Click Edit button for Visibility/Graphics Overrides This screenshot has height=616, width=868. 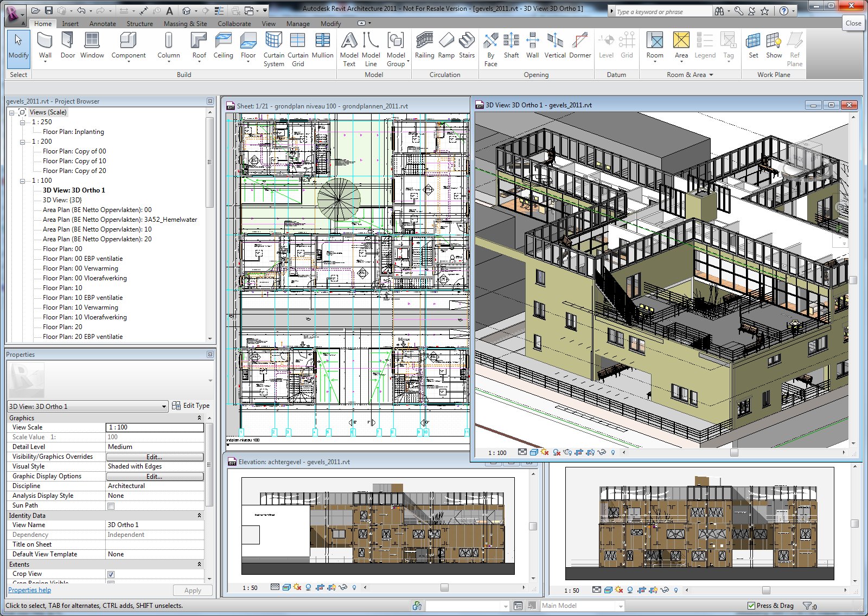pos(155,457)
